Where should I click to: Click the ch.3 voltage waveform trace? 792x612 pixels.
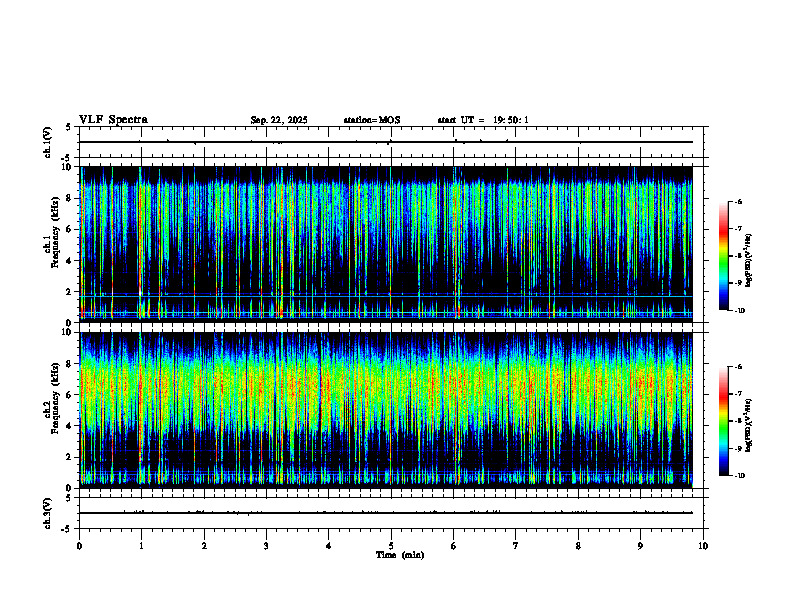pyautogui.click(x=386, y=513)
